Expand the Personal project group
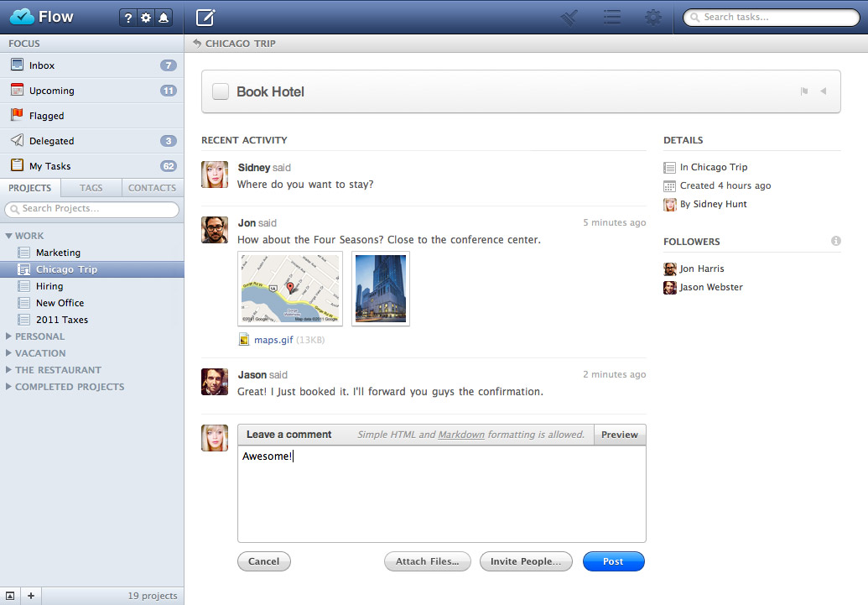 pos(10,336)
